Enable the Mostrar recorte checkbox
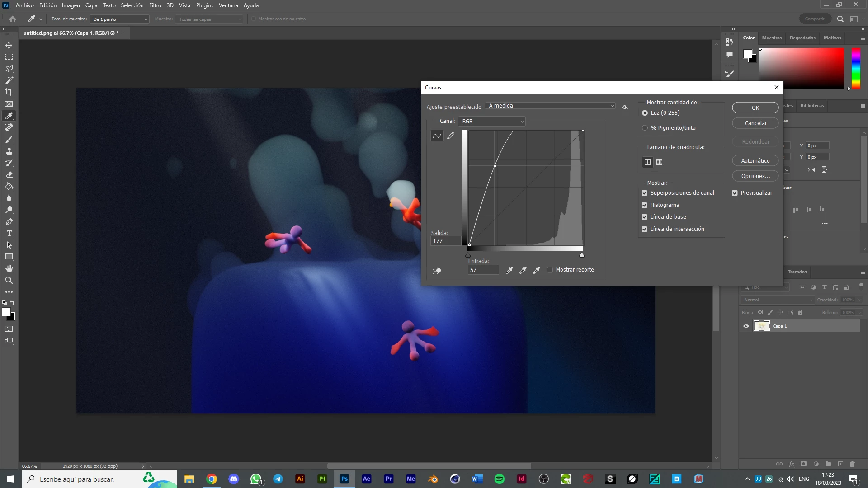The image size is (868, 488). coord(550,270)
